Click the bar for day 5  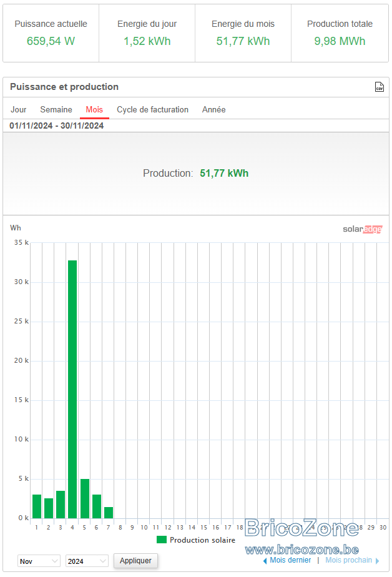(84, 498)
